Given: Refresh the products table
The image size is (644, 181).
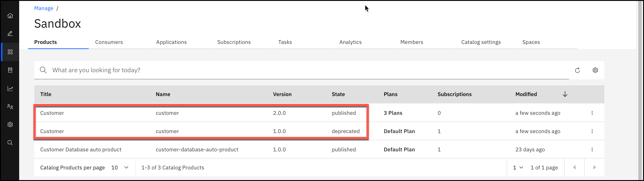Looking at the screenshot, I should coord(577,70).
